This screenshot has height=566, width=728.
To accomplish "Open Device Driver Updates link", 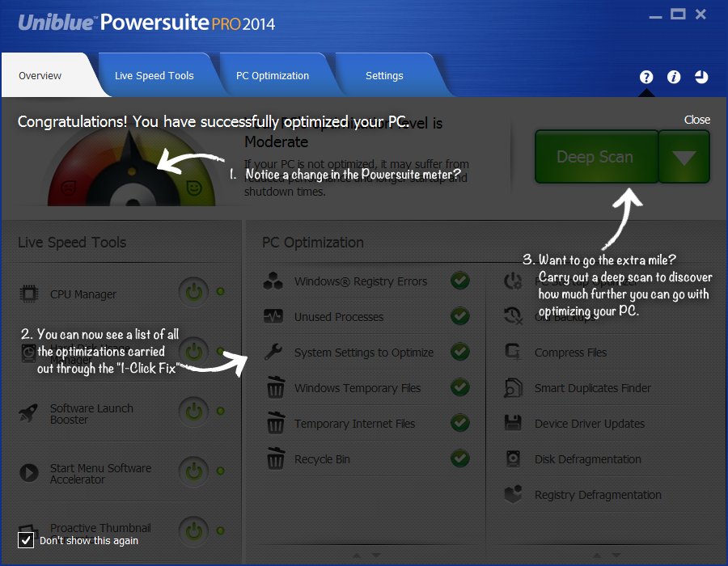I will click(590, 424).
